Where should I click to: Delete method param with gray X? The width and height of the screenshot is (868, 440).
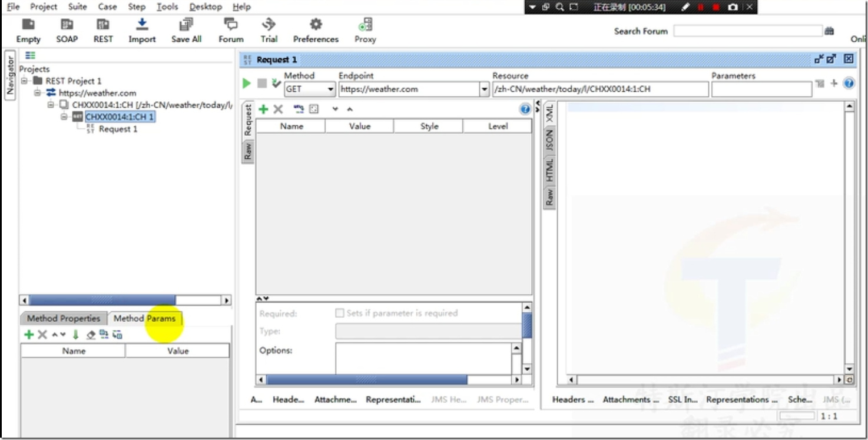[42, 335]
